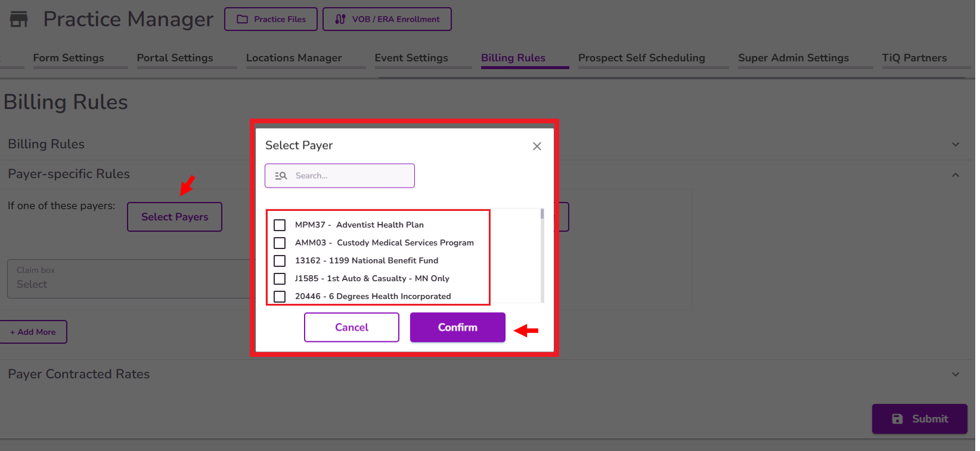Click the Select Payer dialog title

click(299, 145)
